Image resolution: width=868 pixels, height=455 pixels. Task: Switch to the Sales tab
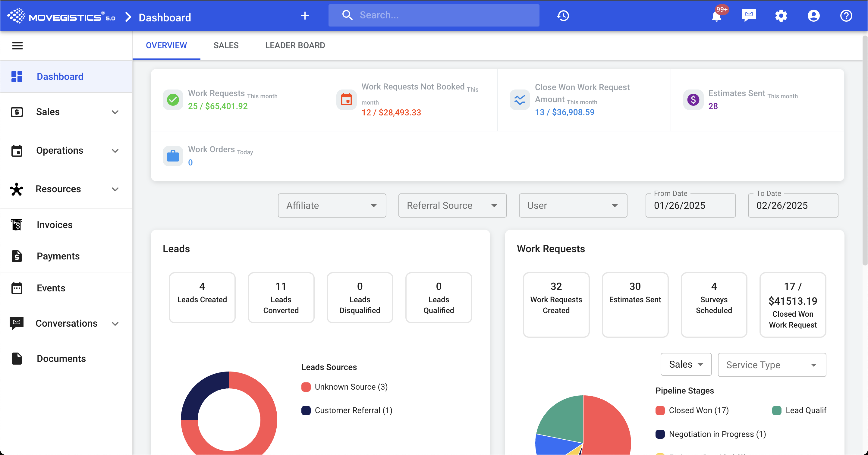pos(226,45)
